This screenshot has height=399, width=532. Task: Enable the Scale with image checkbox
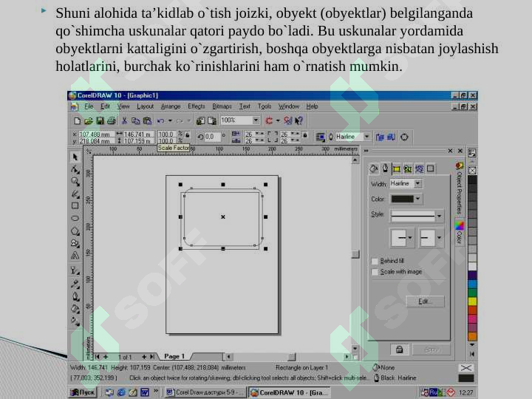375,272
